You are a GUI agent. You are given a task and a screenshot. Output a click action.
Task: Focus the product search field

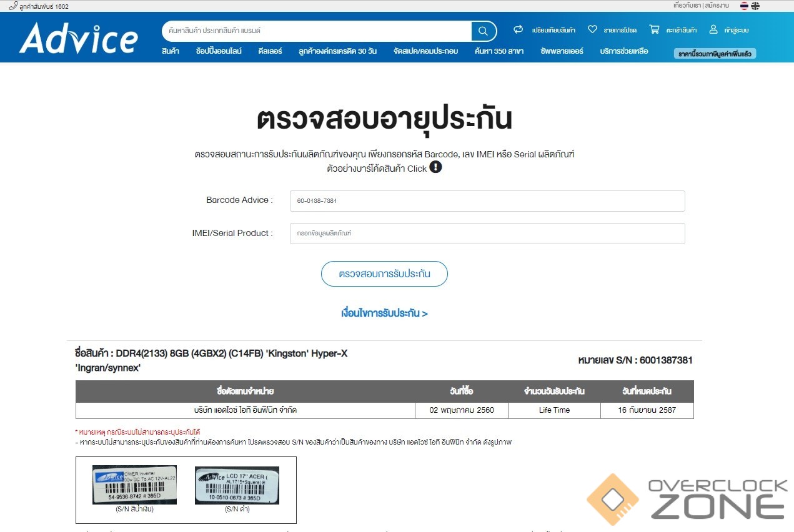point(317,31)
